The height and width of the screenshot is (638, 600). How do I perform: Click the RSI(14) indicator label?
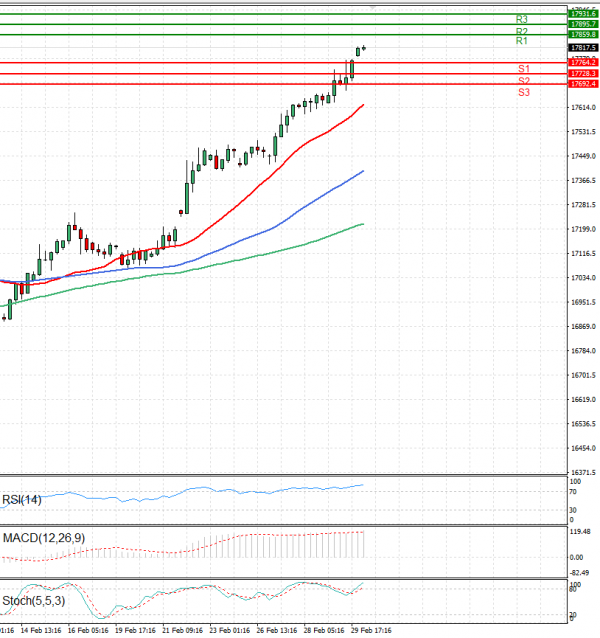point(22,499)
